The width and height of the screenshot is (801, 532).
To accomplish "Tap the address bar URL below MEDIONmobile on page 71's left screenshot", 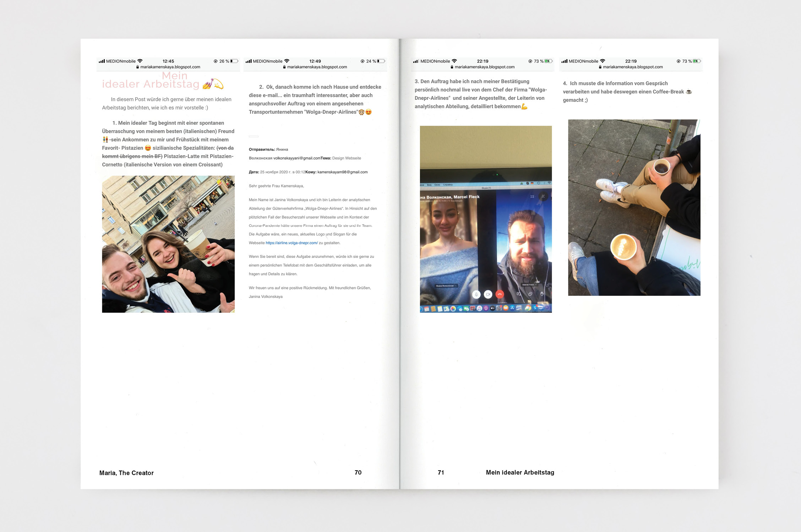I will pos(485,67).
